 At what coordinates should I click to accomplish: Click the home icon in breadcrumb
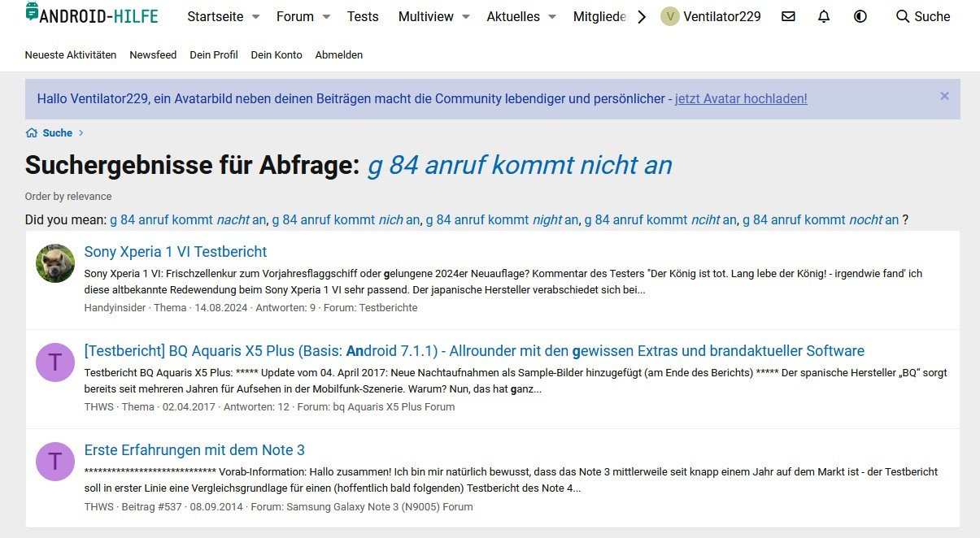(x=32, y=133)
